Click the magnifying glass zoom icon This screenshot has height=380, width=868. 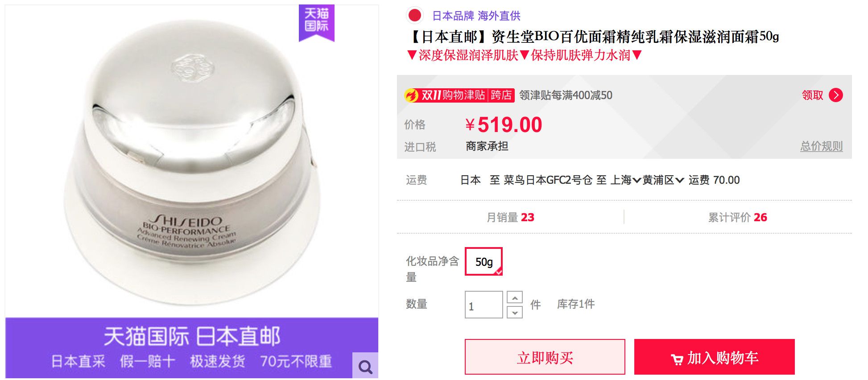point(365,367)
